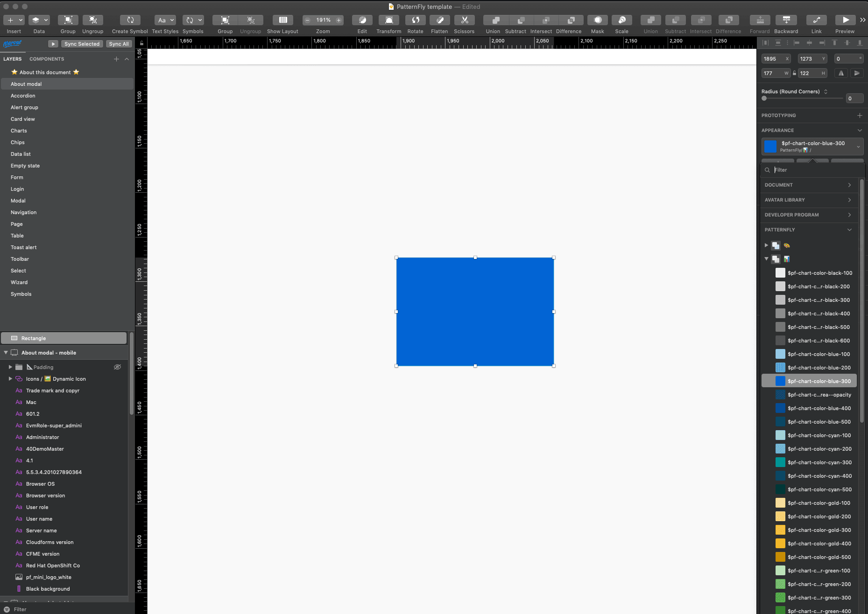
Task: Click the style Filter search field
Action: (x=812, y=170)
